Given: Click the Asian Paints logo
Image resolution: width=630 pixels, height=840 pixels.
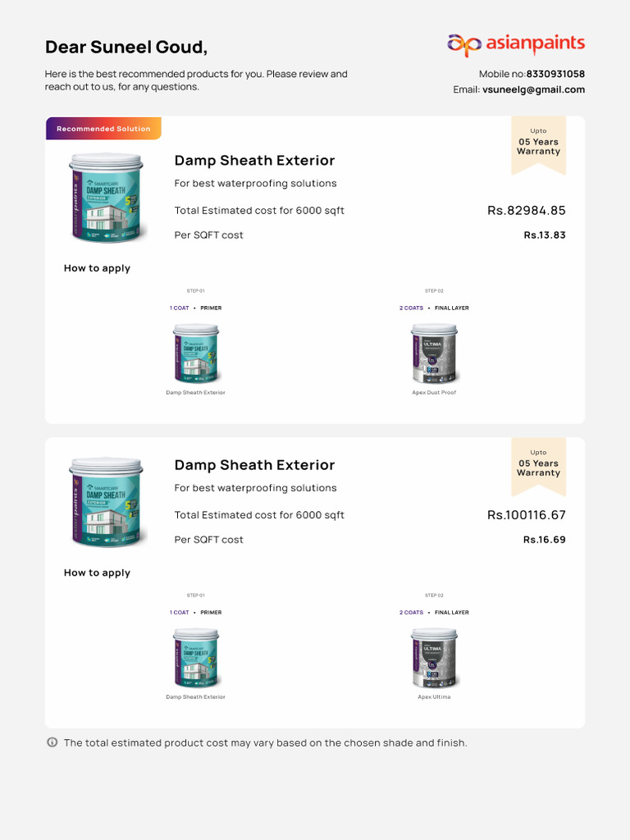Looking at the screenshot, I should point(515,44).
